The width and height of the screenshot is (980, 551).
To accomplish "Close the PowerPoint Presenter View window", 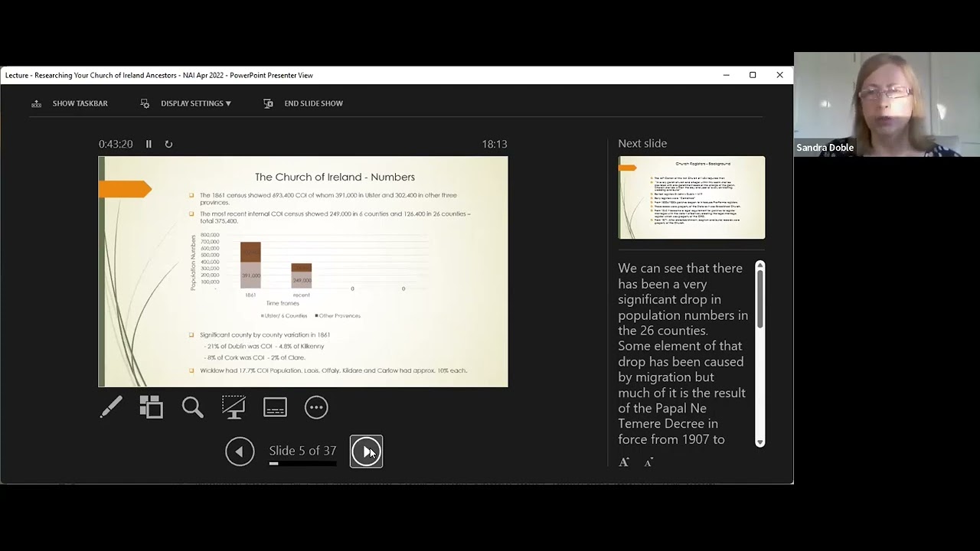I will tap(779, 75).
